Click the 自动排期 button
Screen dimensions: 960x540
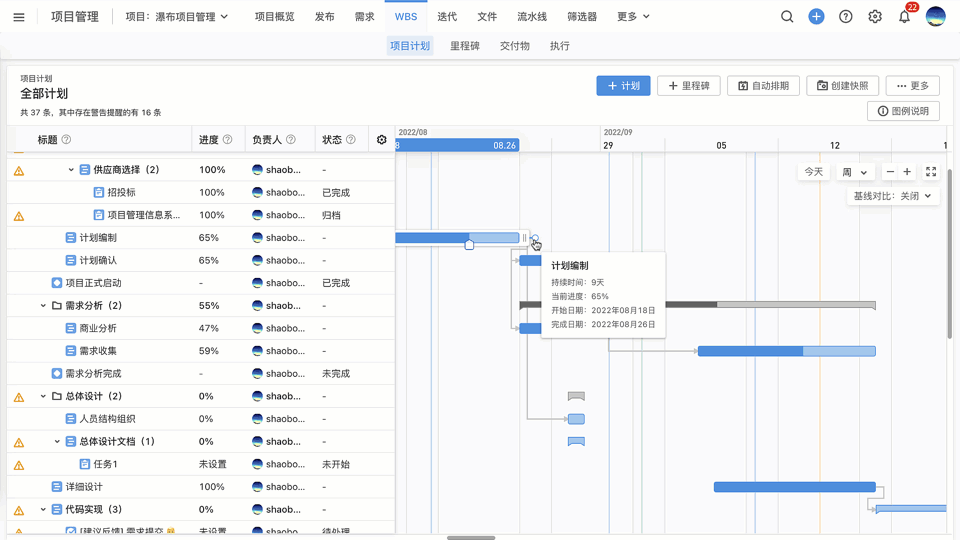[763, 86]
